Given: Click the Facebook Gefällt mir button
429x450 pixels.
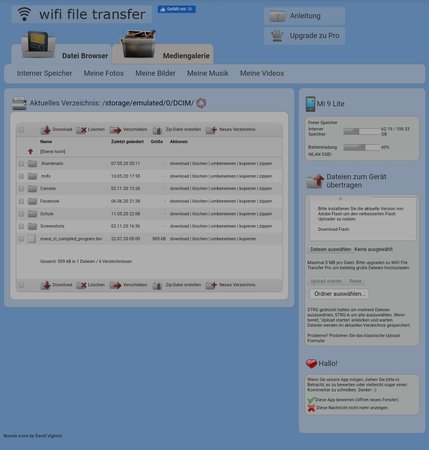Looking at the screenshot, I should click(177, 9).
